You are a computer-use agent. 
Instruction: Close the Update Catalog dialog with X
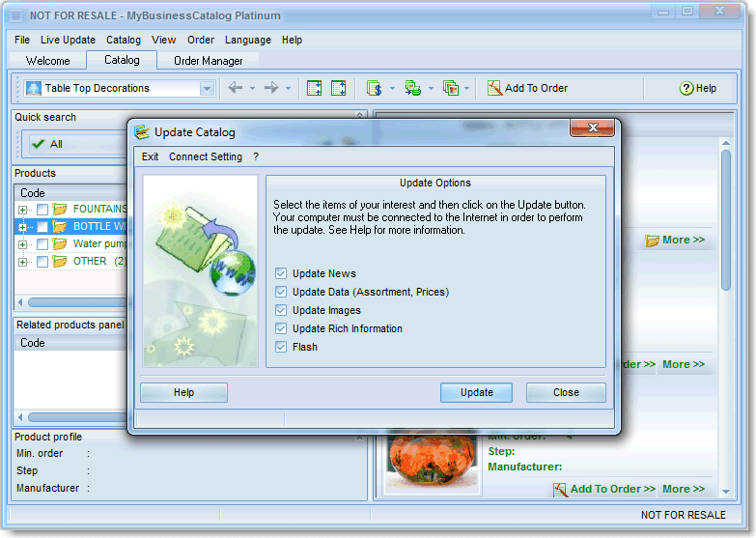coord(593,127)
